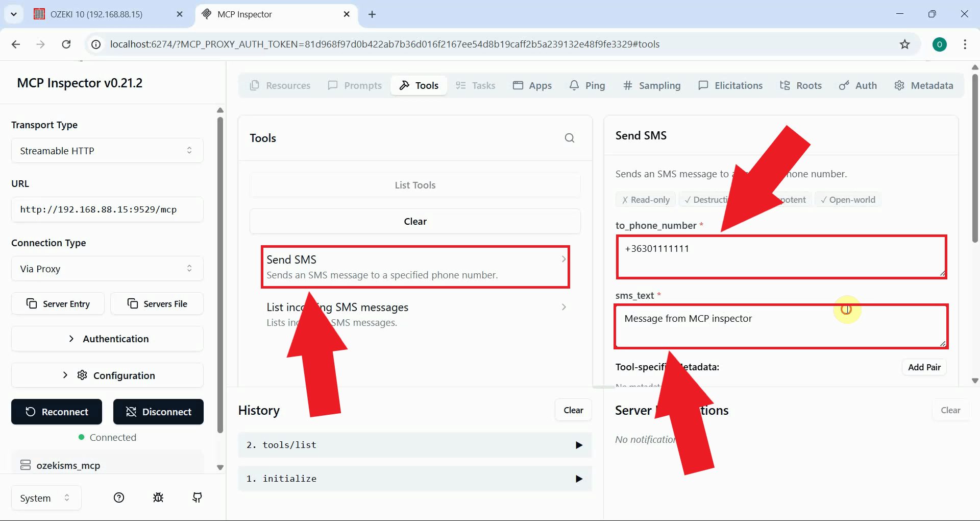Open the GitHub icon in bottom bar
980x521 pixels.
(x=197, y=498)
